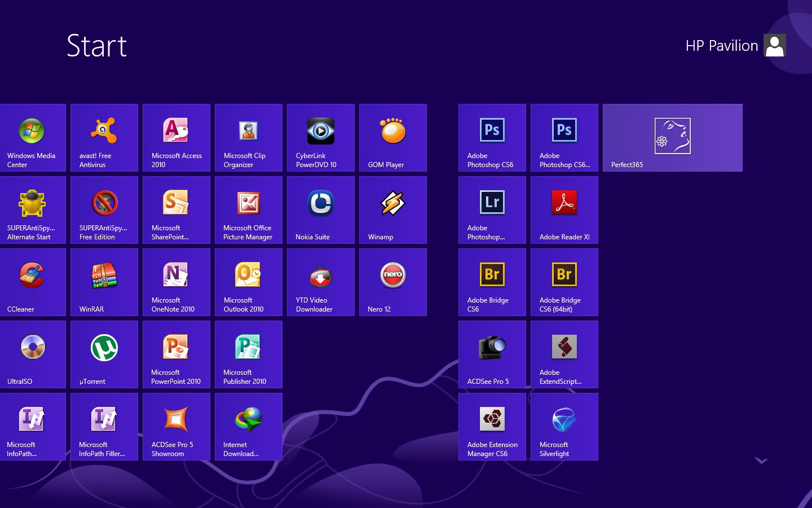The image size is (812, 508).
Task: Open Adobe Bridge CS6 (64bit)
Action: coord(564,282)
